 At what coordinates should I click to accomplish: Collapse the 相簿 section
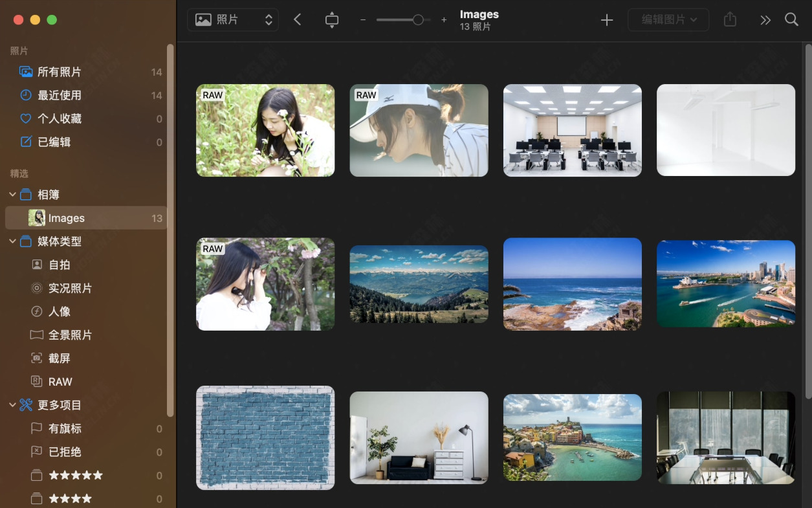12,194
